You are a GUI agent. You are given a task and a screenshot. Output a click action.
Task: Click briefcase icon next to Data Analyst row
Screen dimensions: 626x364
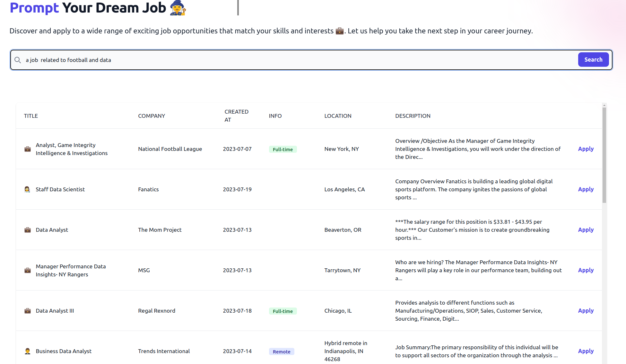coord(28,230)
